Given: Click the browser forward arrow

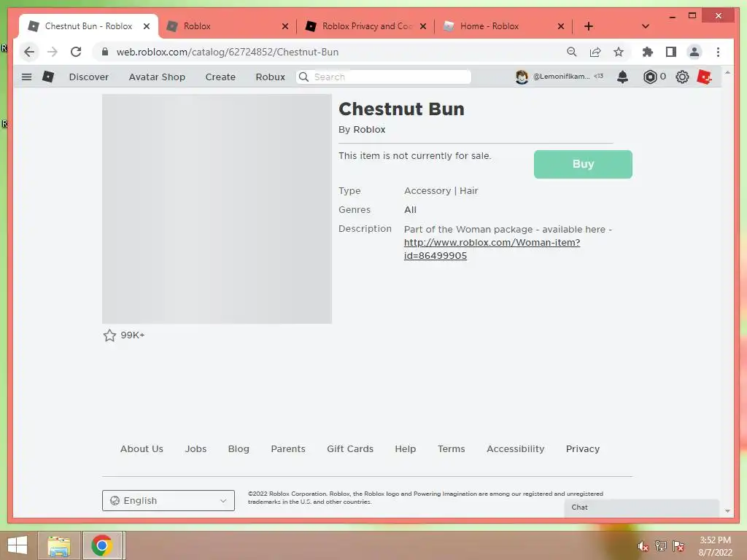Looking at the screenshot, I should 53,52.
